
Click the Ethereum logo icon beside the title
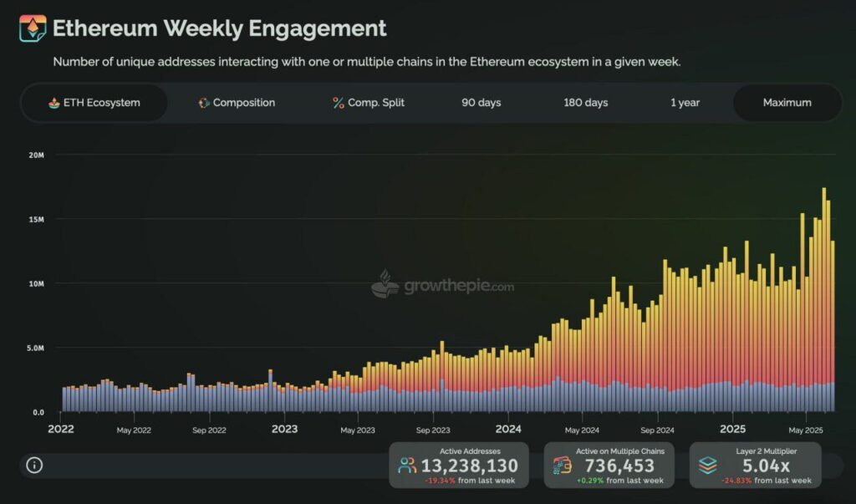(33, 28)
